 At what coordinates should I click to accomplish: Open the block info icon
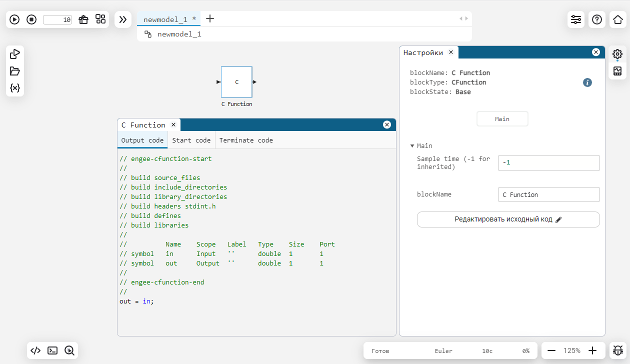pos(587,82)
